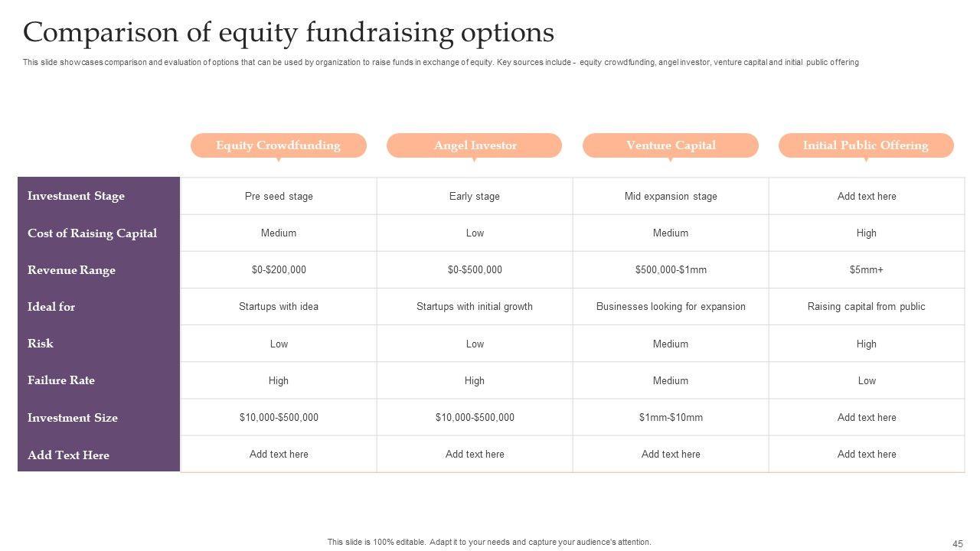Viewport: 980px width, 551px height.
Task: Select the Failure Rate row label
Action: (61, 380)
